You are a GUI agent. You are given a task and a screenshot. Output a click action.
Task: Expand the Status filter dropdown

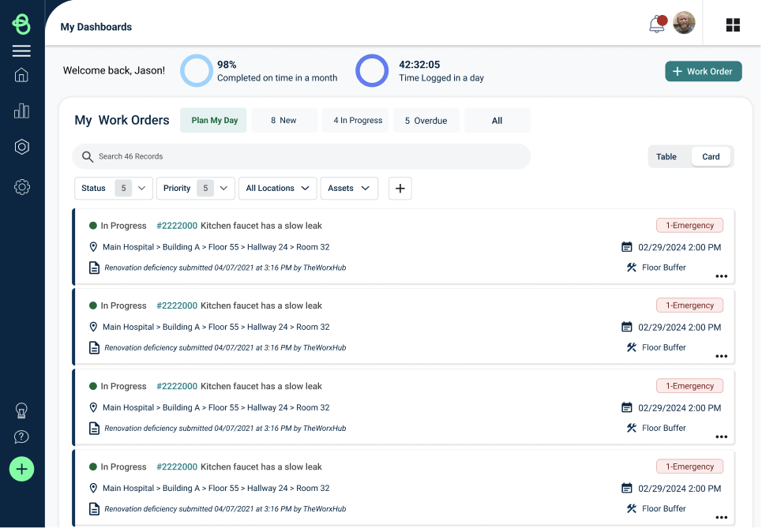(x=114, y=188)
